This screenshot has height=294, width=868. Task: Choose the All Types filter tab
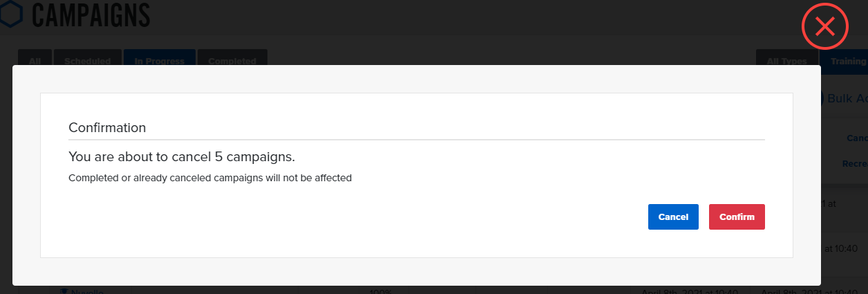pyautogui.click(x=787, y=58)
